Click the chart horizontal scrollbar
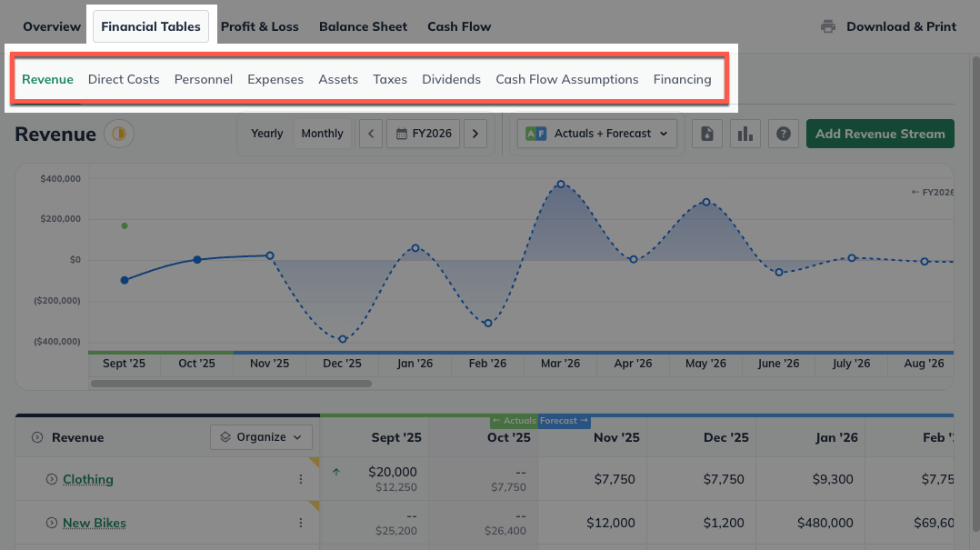 tap(231, 383)
